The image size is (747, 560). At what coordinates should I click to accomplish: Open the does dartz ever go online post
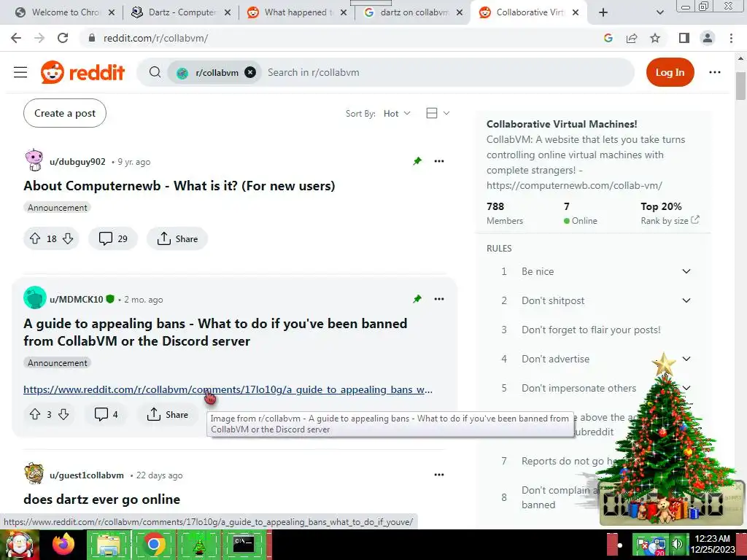[102, 499]
